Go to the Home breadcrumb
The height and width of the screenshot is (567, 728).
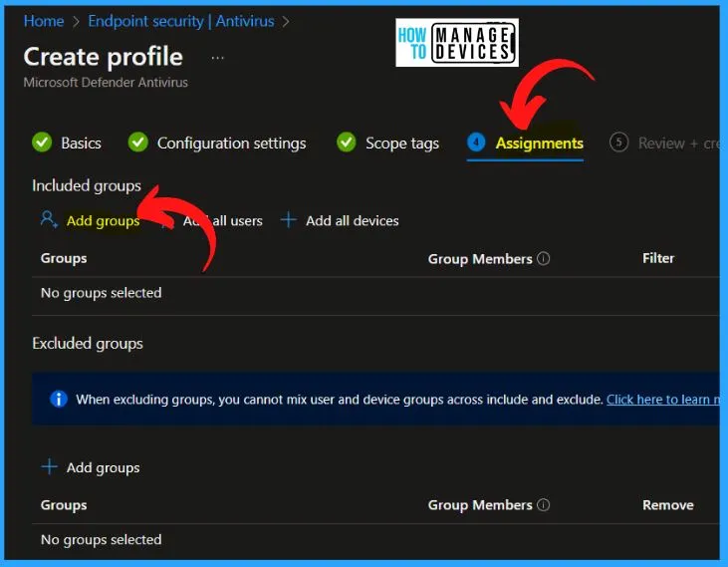pyautogui.click(x=44, y=21)
